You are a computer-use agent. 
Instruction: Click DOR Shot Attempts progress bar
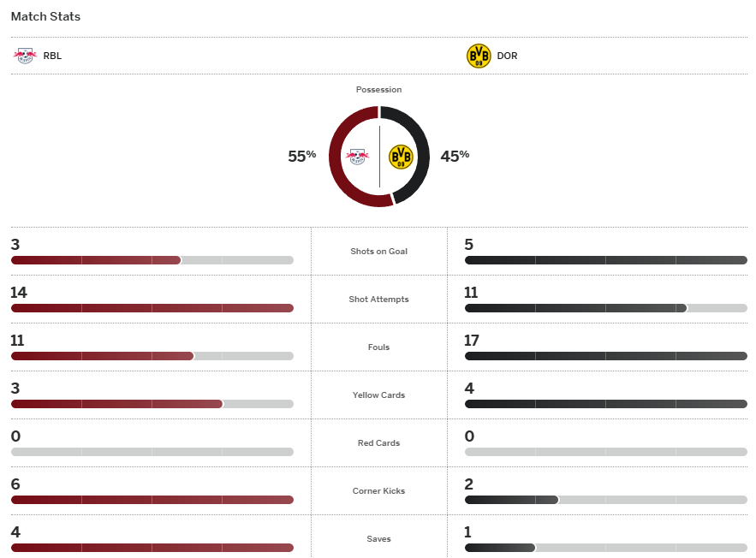tap(605, 308)
